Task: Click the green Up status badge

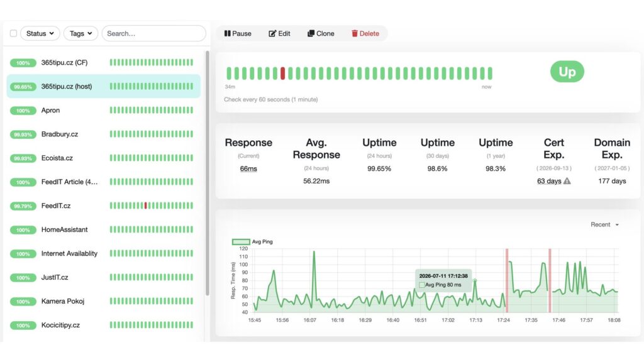Action: coord(567,72)
